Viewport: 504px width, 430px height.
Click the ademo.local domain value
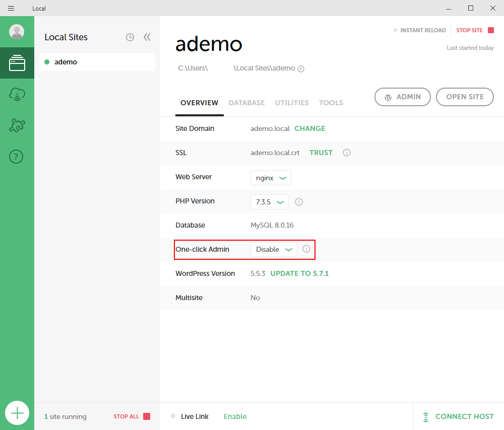270,128
